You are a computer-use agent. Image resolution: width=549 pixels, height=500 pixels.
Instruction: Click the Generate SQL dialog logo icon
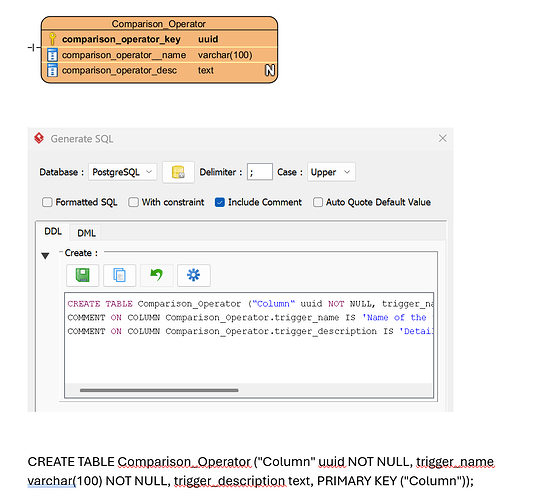(39, 138)
